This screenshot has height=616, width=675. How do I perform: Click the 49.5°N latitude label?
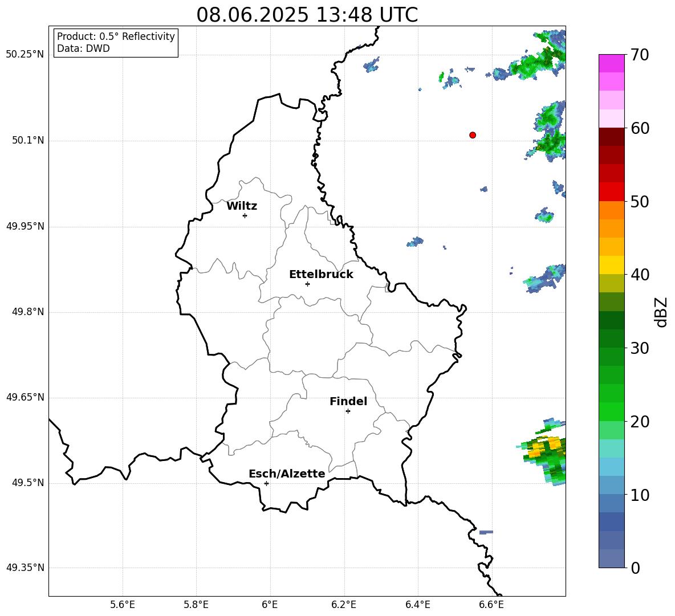28,483
